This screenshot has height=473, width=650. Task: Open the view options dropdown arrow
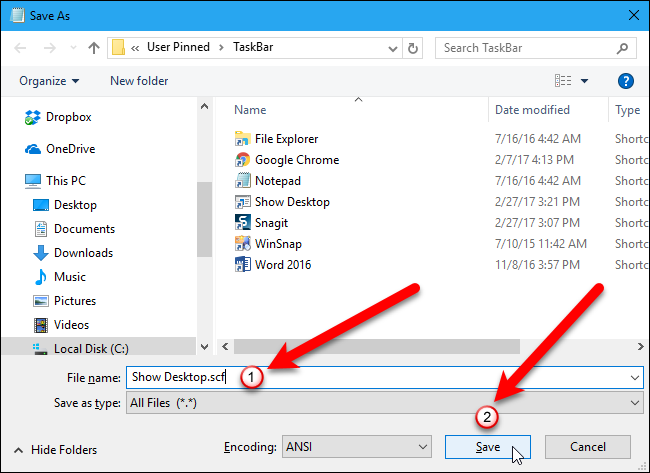pyautogui.click(x=584, y=81)
